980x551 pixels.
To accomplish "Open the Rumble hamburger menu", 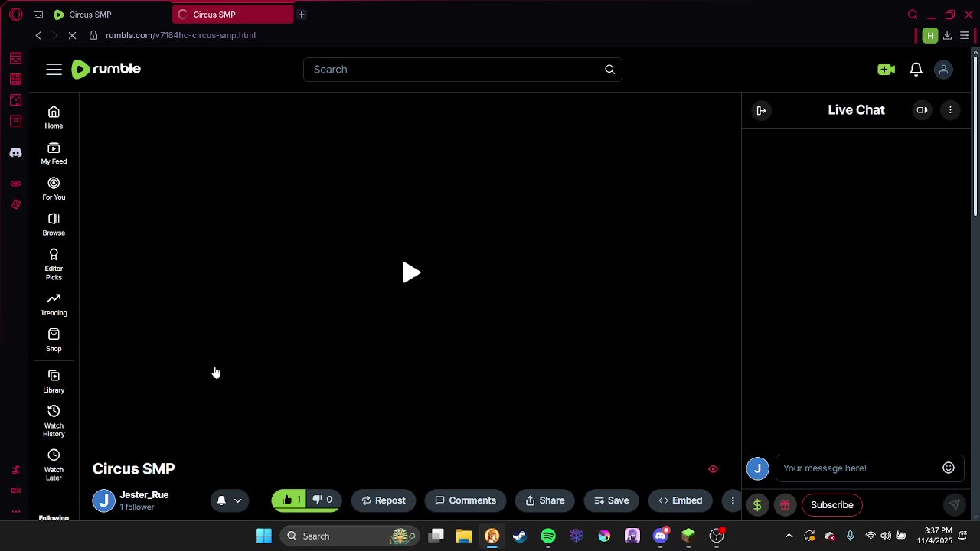I will (x=54, y=70).
